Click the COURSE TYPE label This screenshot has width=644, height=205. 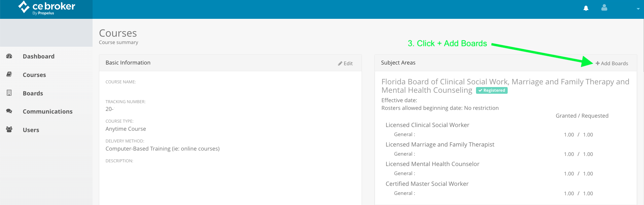point(120,121)
